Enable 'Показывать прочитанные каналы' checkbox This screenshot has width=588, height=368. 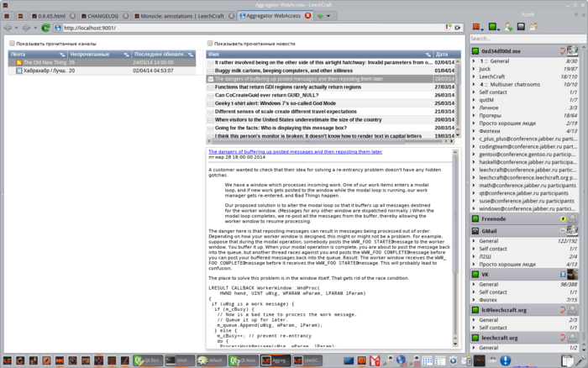coord(12,43)
